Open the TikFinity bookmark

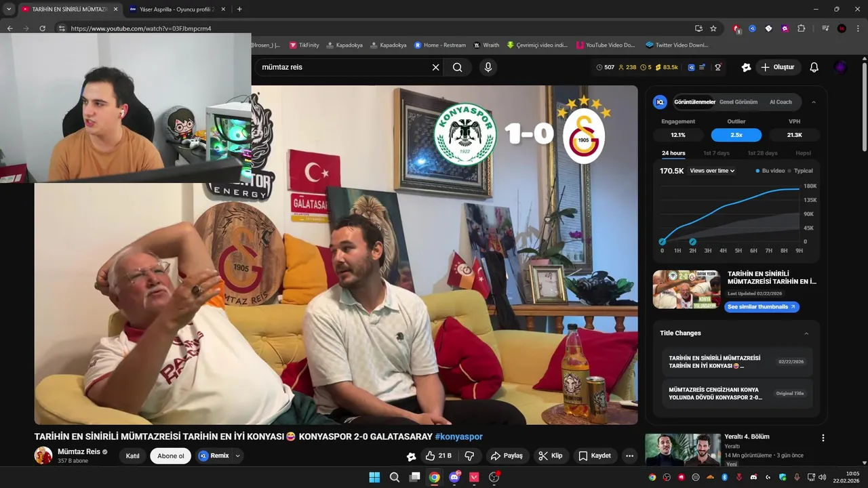tap(304, 45)
